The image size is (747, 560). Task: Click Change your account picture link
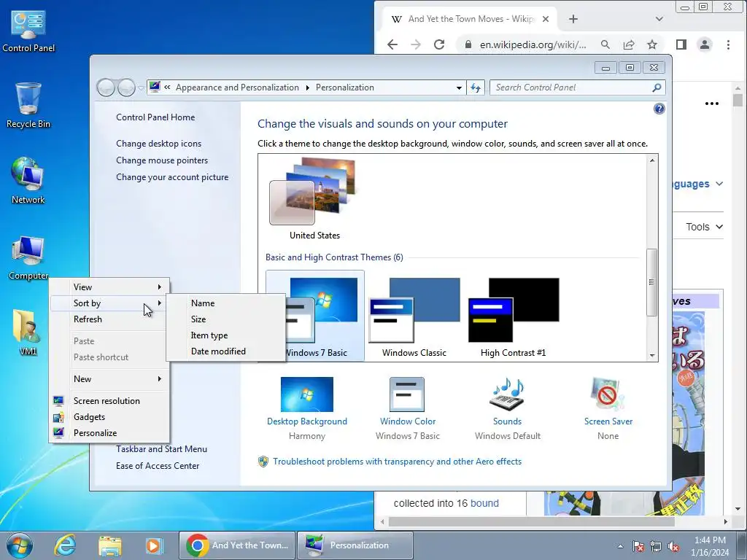coord(172,177)
